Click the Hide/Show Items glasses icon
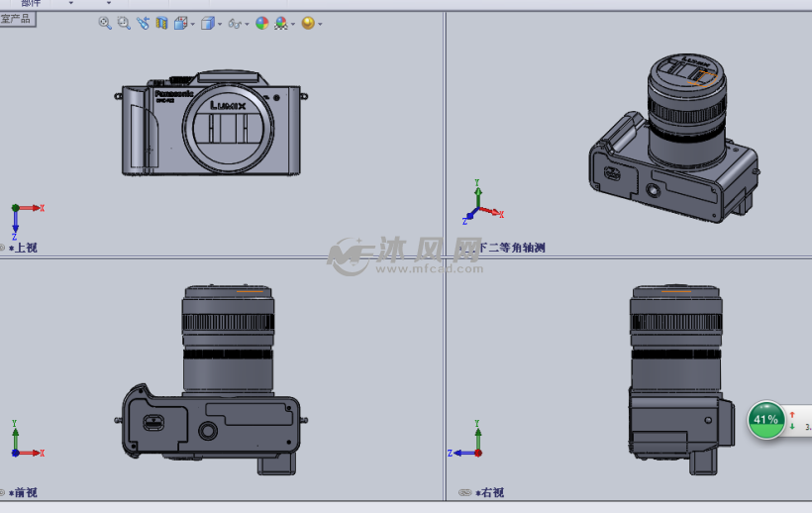 (x=235, y=24)
